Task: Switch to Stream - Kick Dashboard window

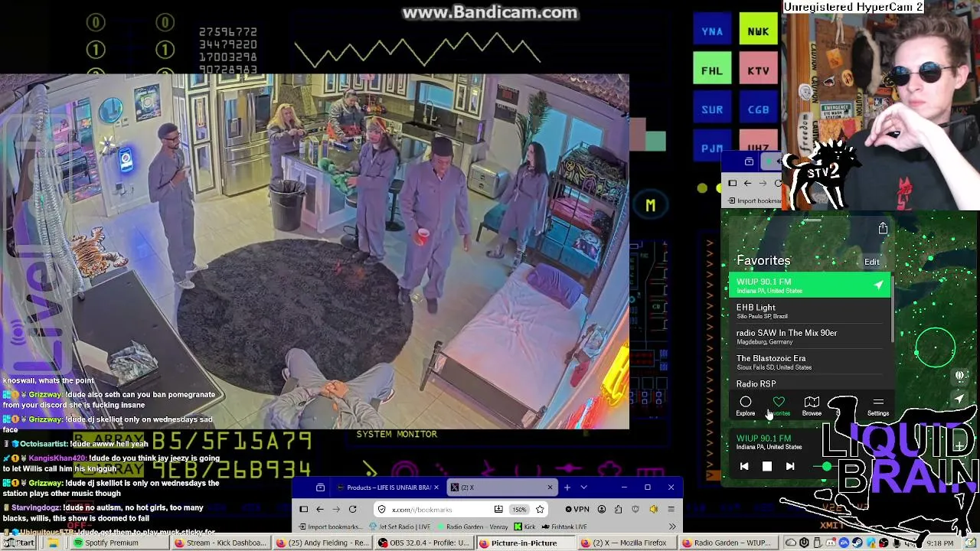Action: pyautogui.click(x=220, y=543)
